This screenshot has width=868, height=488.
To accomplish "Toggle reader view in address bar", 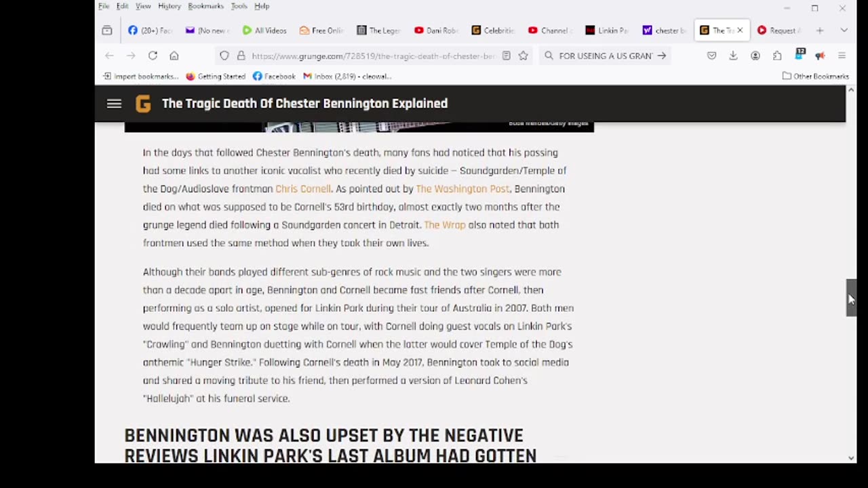I will [x=506, y=56].
